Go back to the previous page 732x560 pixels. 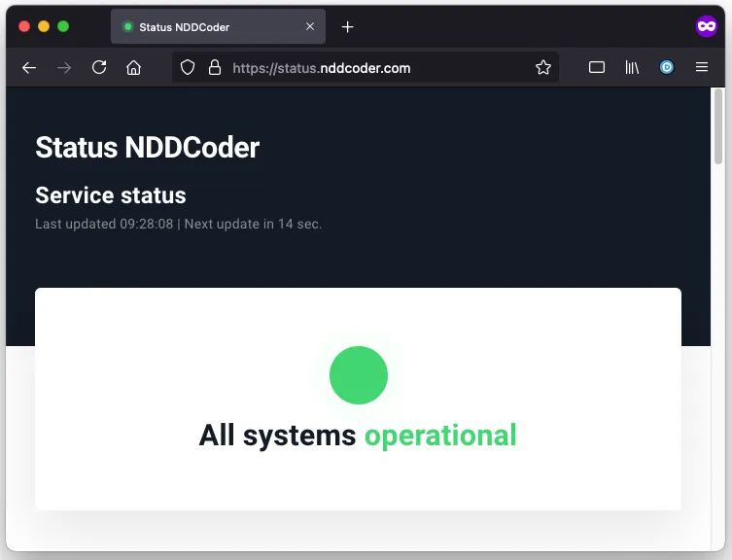[x=29, y=68]
